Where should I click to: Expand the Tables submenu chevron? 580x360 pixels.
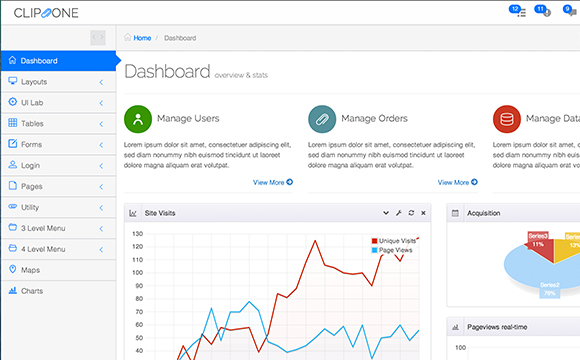pos(101,124)
